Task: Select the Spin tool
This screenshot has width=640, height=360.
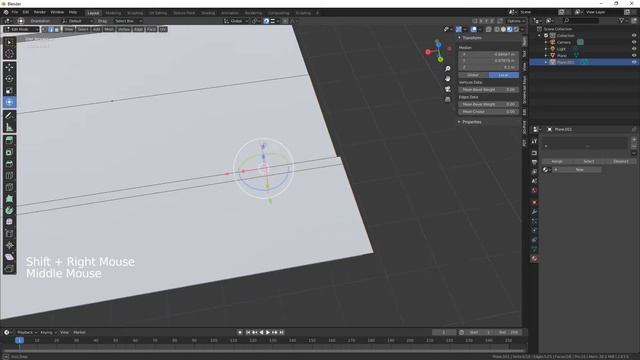Action: [9, 211]
